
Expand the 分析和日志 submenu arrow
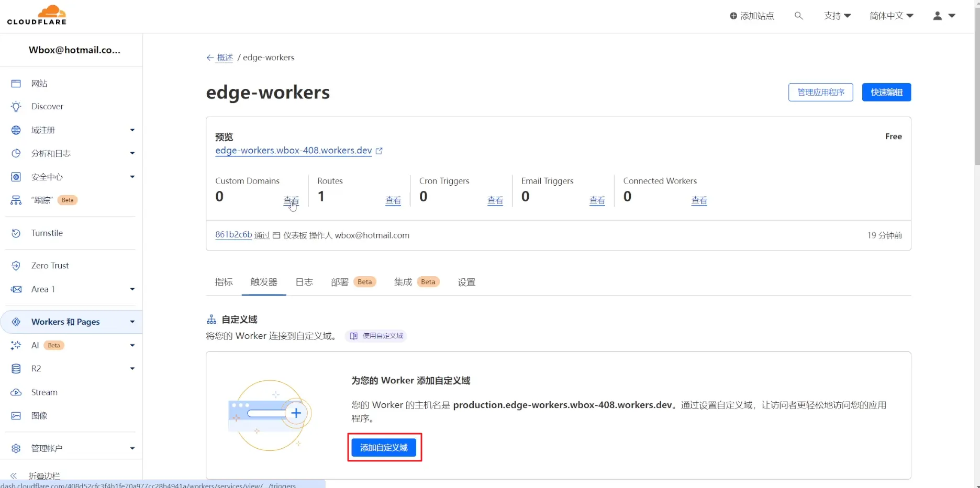132,153
